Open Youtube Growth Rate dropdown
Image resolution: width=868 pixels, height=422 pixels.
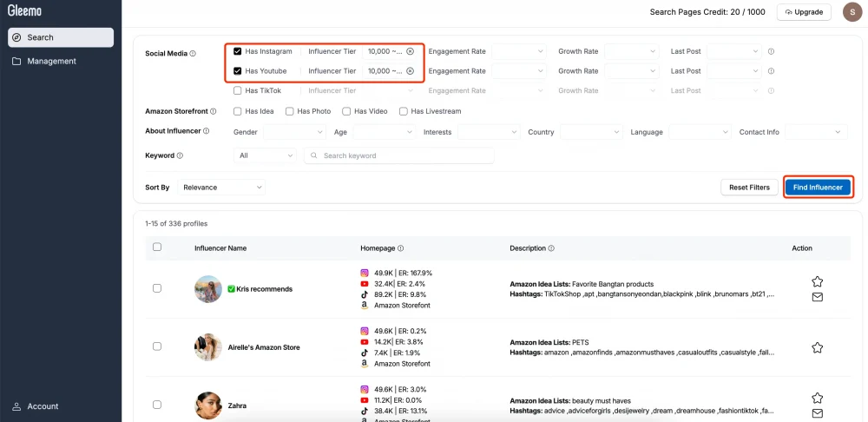632,71
